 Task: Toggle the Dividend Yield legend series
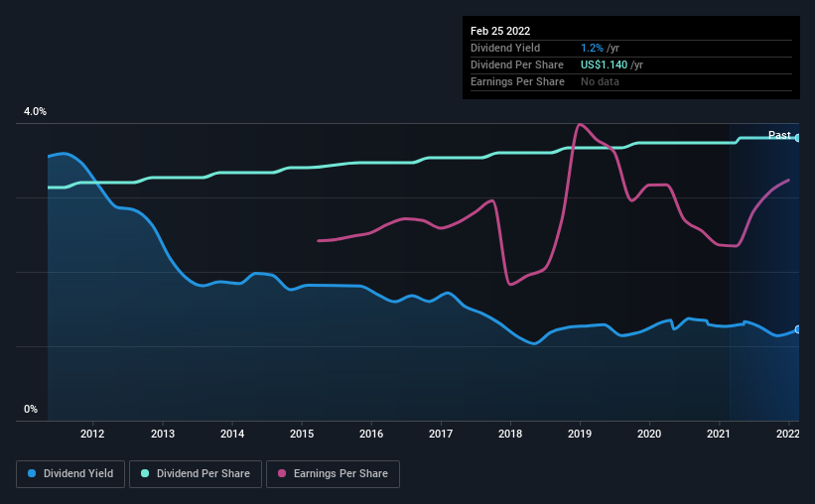[x=71, y=474]
